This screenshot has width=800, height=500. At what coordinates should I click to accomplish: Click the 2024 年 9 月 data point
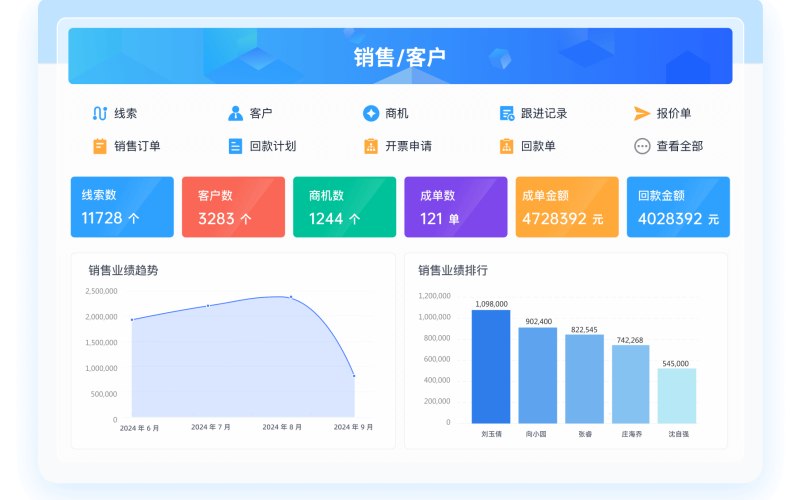pos(354,376)
